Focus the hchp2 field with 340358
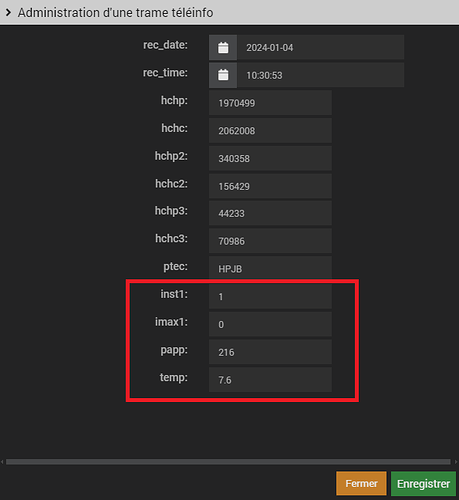This screenshot has height=500, width=459. 270,158
